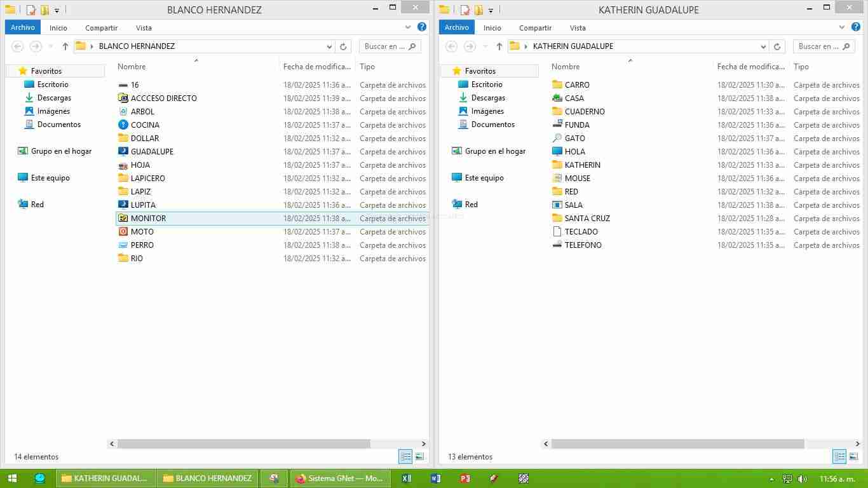Select the MOTO folder icon
The width and height of the screenshot is (868, 488).
pos(123,232)
